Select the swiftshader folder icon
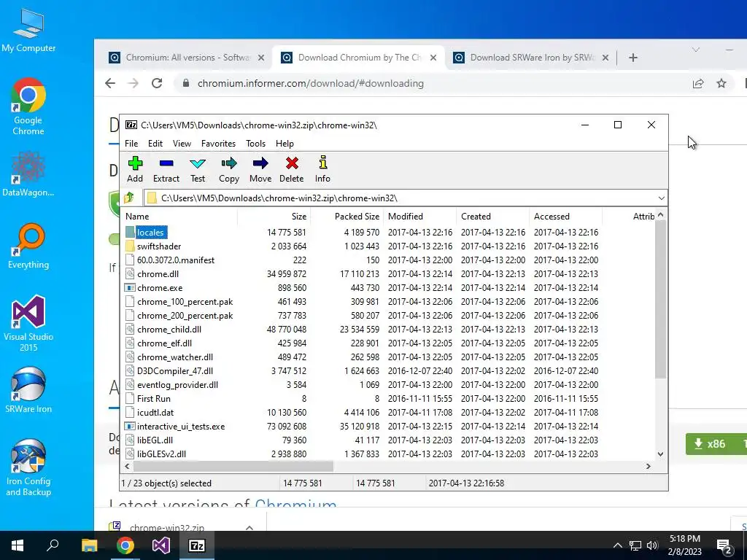The height and width of the screenshot is (560, 747). (130, 246)
